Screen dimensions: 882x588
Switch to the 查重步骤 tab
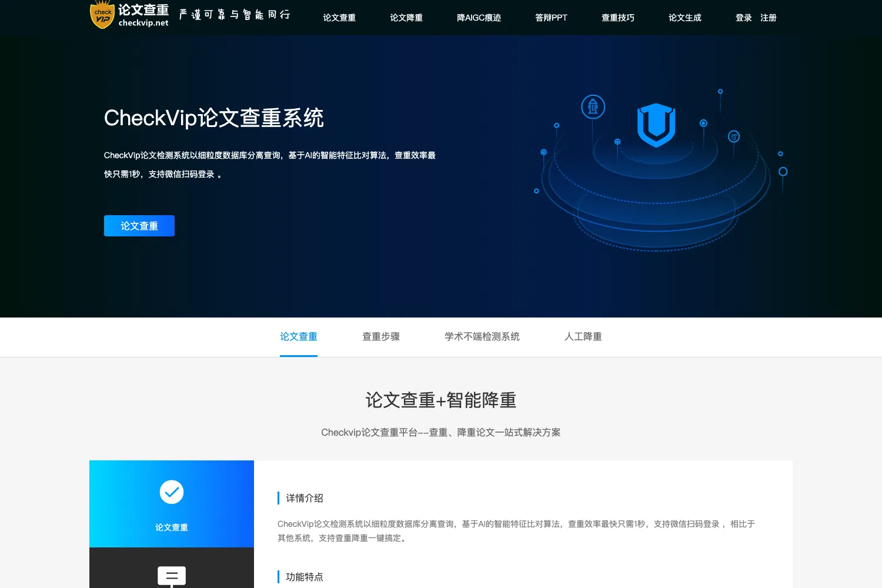[x=381, y=336]
